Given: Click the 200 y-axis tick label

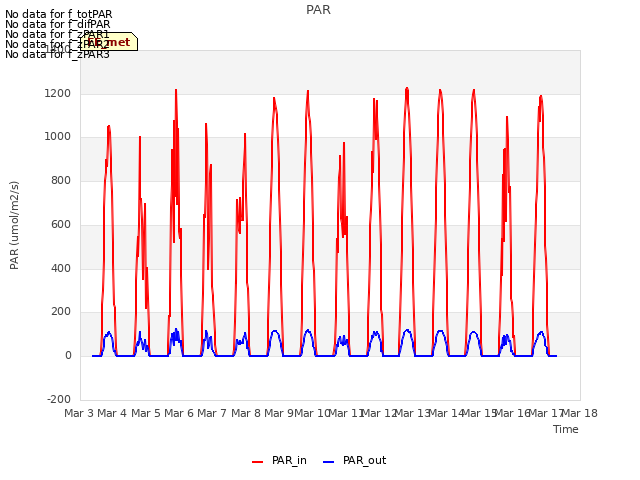Looking at the screenshot, I should [x=61, y=312].
